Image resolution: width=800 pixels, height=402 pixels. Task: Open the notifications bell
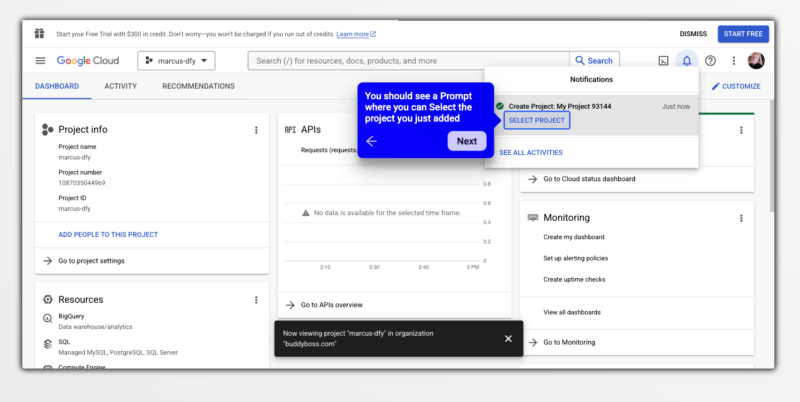point(687,61)
